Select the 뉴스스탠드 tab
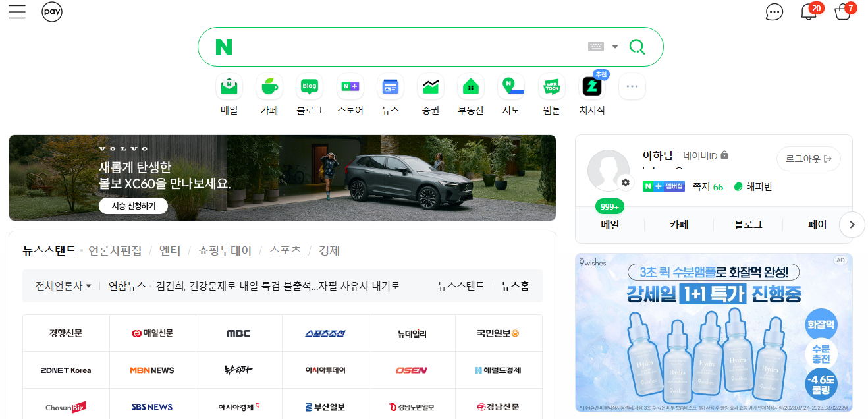This screenshot has height=419, width=868. 49,250
